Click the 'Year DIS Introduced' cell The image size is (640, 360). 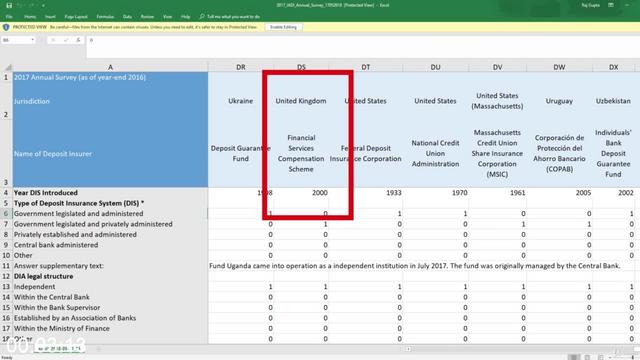click(110, 193)
